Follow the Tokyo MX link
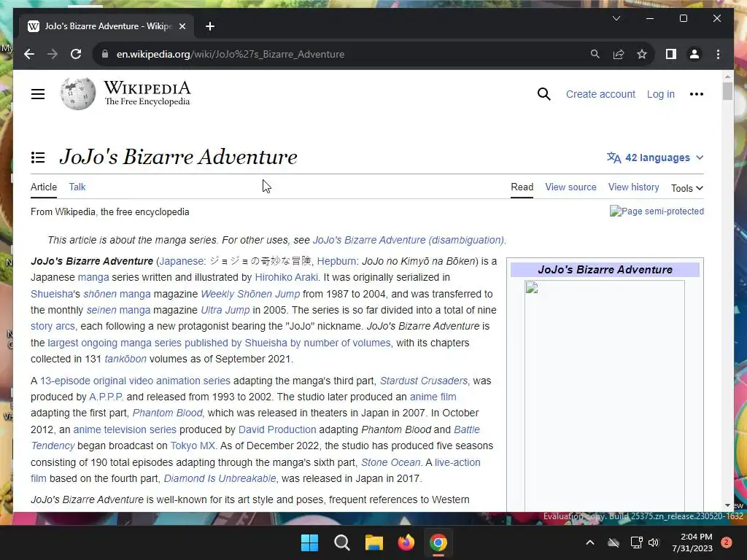 [x=193, y=446]
